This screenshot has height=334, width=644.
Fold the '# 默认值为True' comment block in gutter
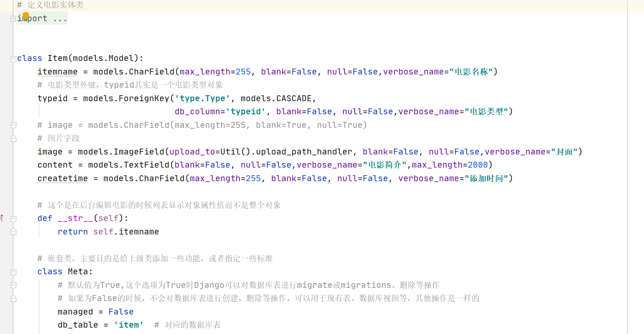(x=13, y=285)
